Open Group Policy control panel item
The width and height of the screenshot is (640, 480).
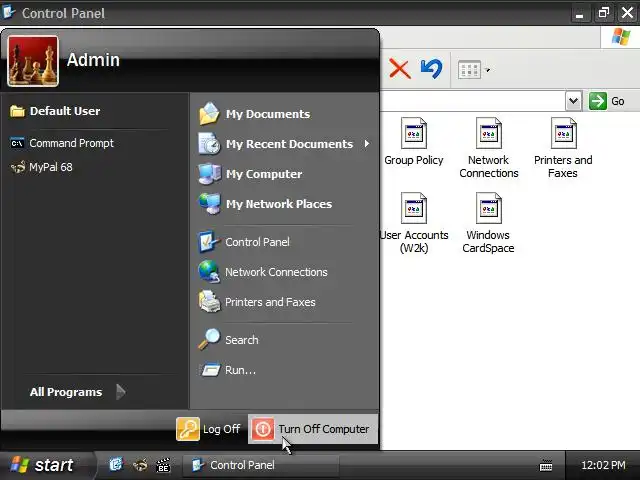click(x=413, y=142)
